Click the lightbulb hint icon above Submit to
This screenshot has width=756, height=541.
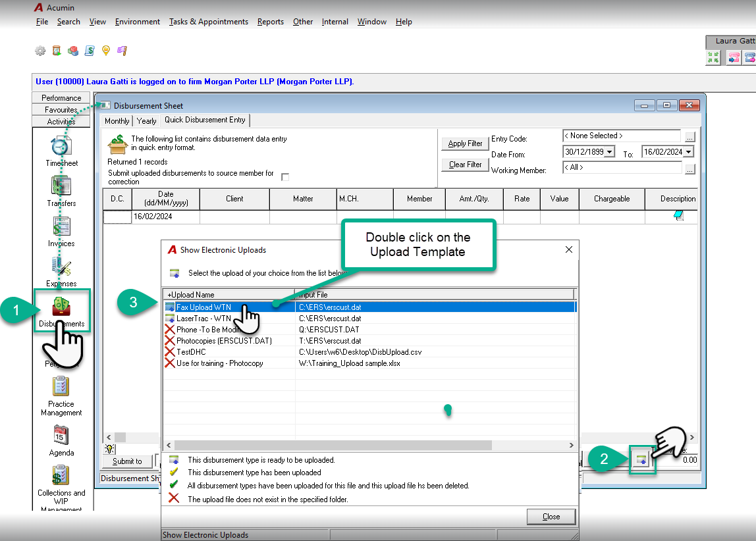(x=110, y=449)
